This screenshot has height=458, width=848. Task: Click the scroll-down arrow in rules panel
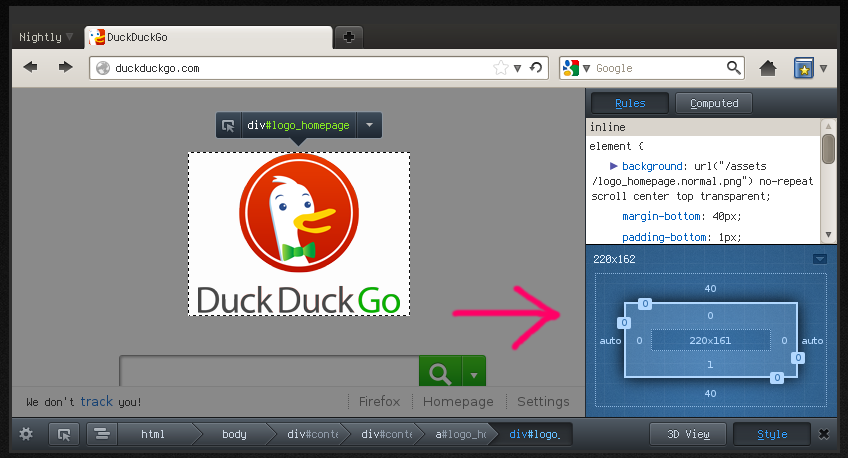pos(828,235)
